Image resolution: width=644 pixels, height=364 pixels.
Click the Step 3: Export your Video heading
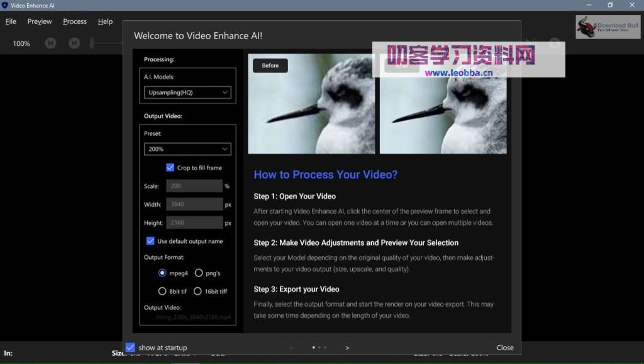296,289
